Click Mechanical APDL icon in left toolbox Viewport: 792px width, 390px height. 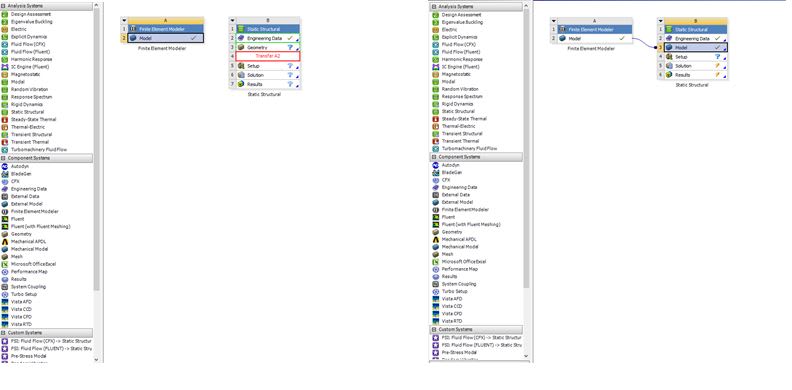(5, 241)
